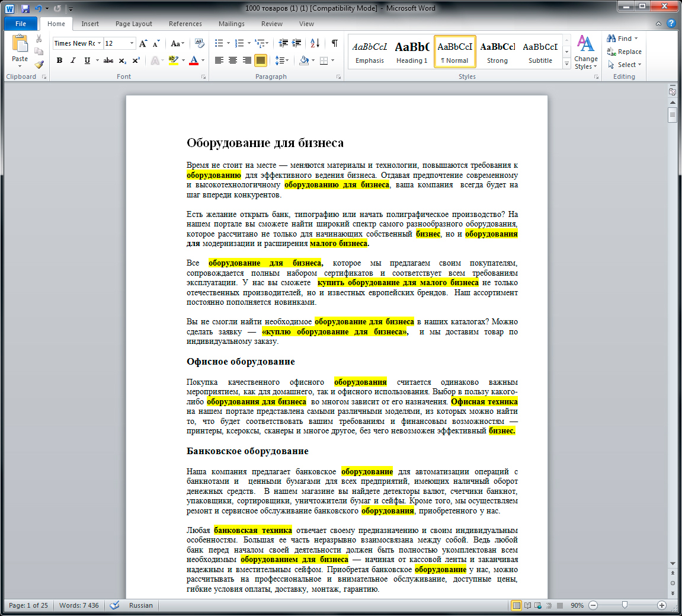Clear formatting with eraser icon

(x=199, y=43)
